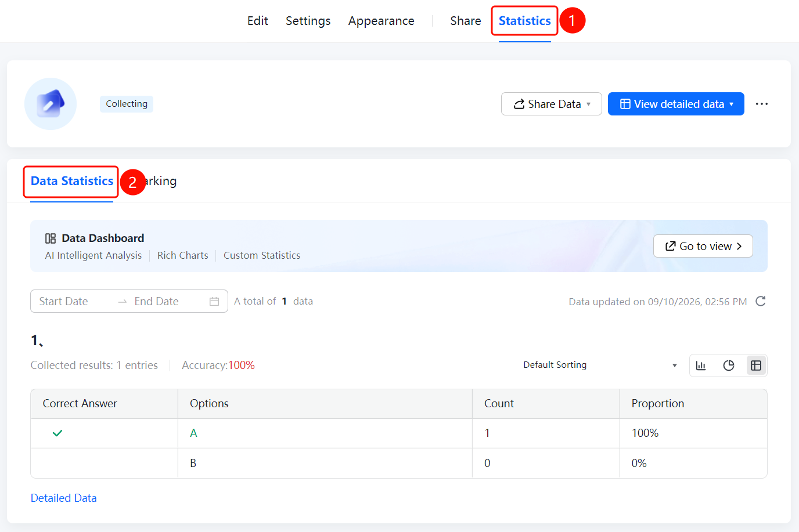Open the Share Data dropdown
The height and width of the screenshot is (532, 799).
(552, 104)
